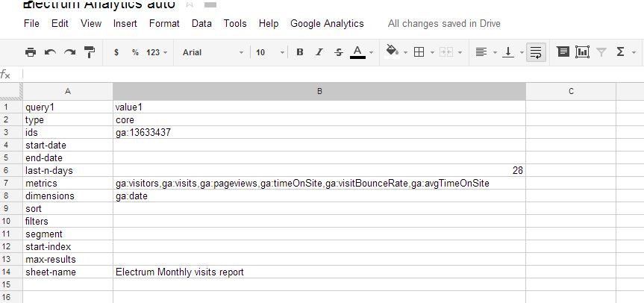Select the 'start-date' label cell
Image resolution: width=644 pixels, height=303 pixels.
68,145
